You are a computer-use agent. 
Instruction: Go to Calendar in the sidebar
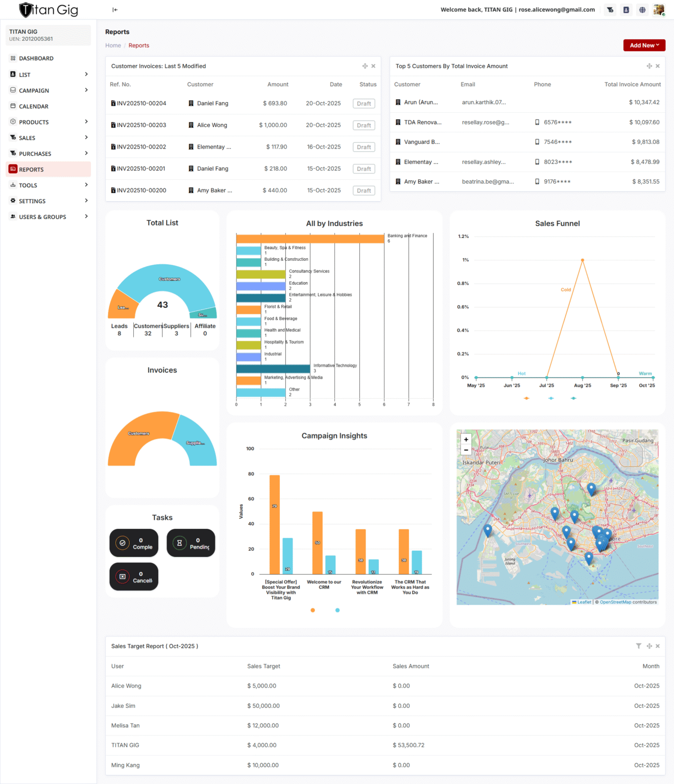point(34,106)
